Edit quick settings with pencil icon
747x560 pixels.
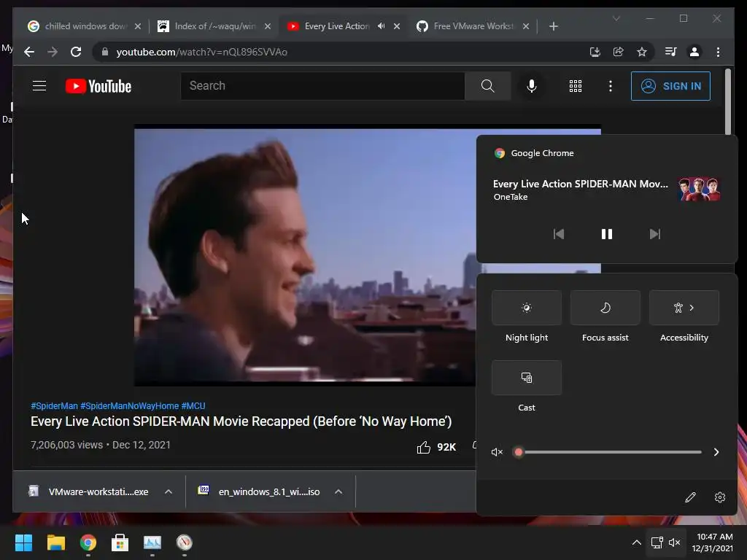pyautogui.click(x=690, y=497)
